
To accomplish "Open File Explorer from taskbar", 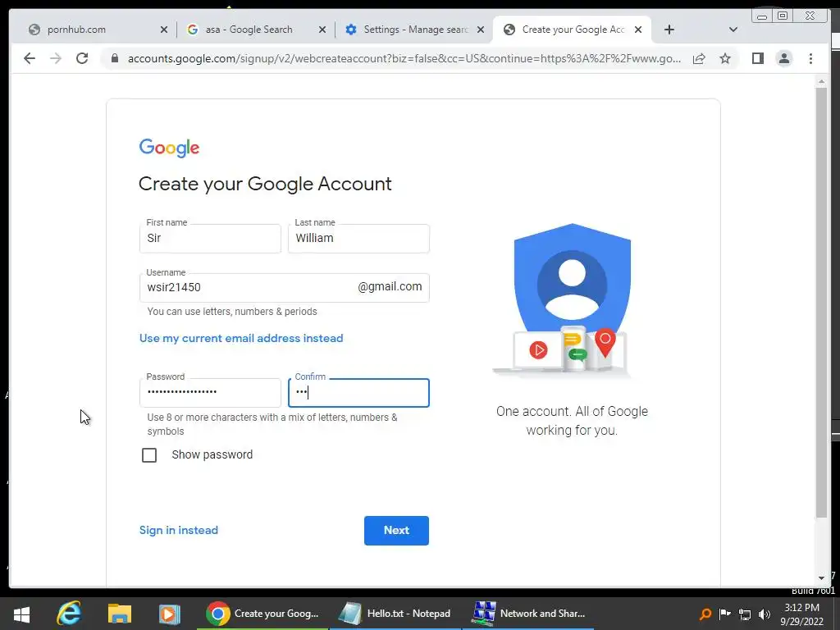I will [x=120, y=614].
